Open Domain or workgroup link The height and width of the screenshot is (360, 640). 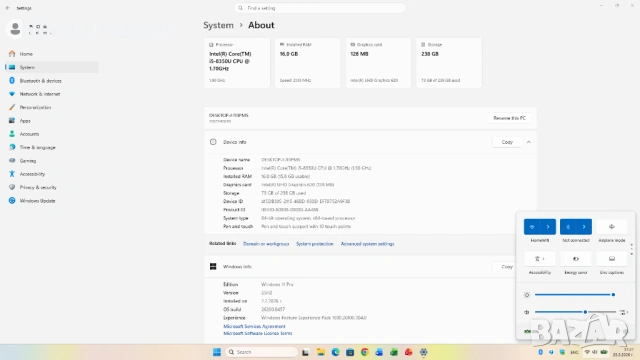click(x=266, y=244)
